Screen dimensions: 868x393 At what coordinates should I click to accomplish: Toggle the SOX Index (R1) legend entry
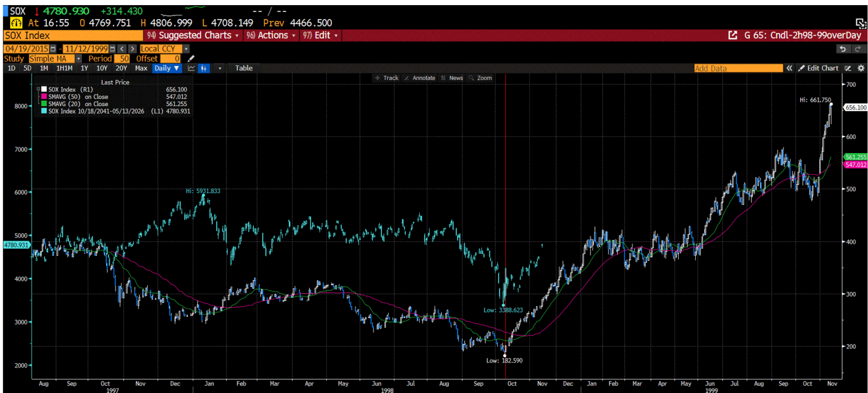click(44, 89)
